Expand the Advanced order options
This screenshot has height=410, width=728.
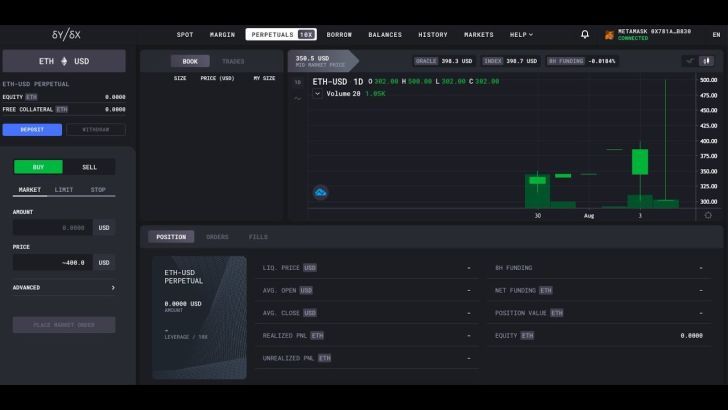63,287
